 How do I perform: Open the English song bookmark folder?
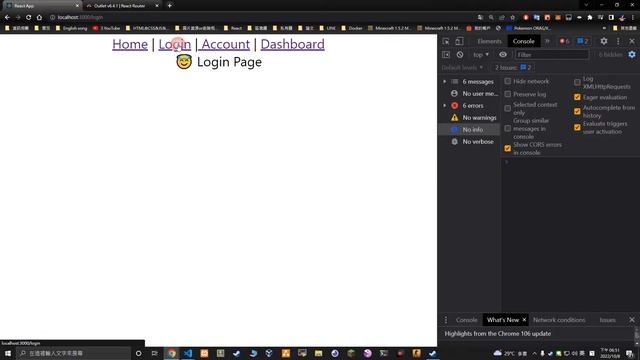pos(72,28)
